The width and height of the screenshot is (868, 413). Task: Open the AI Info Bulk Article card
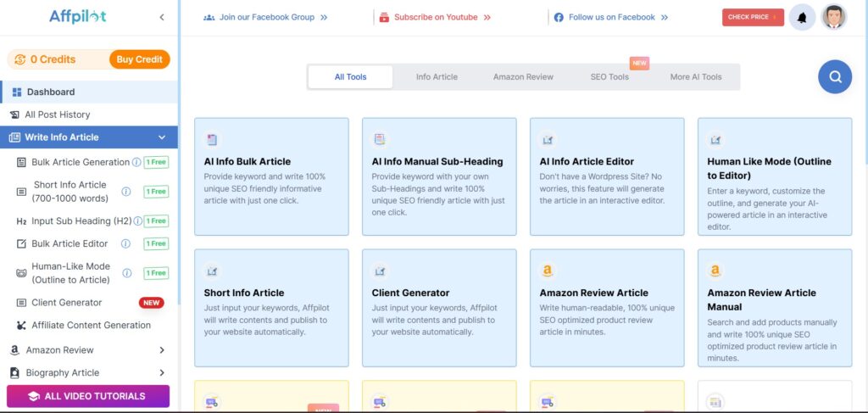tap(271, 176)
